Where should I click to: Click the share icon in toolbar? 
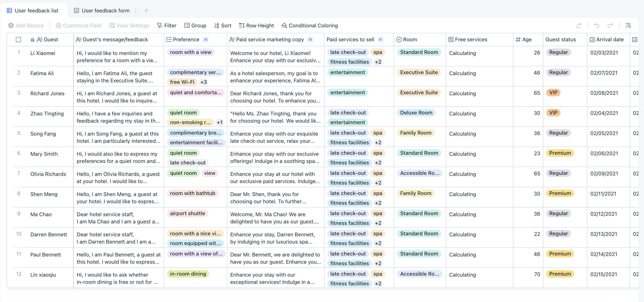click(579, 25)
